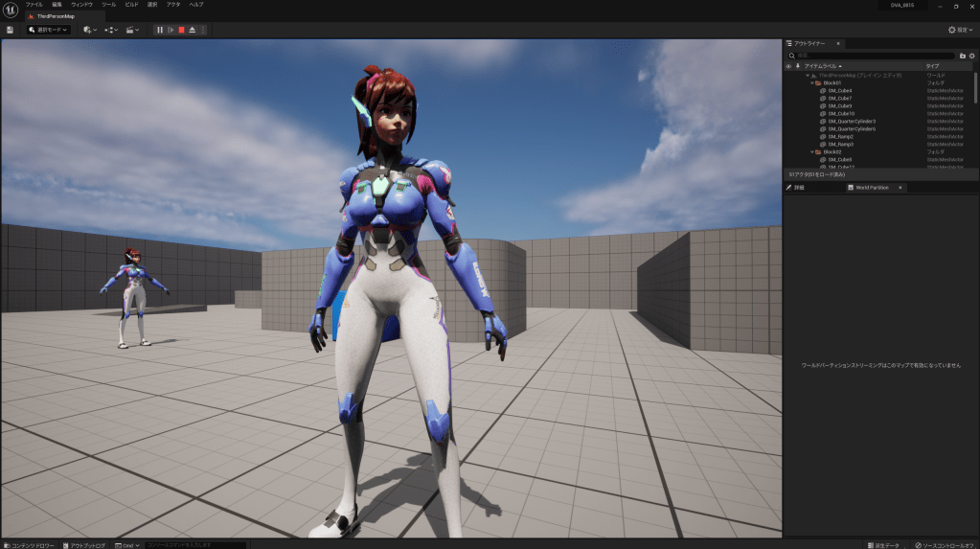980x549 pixels.
Task: Pause the play-in-editor simulation
Action: click(x=160, y=30)
